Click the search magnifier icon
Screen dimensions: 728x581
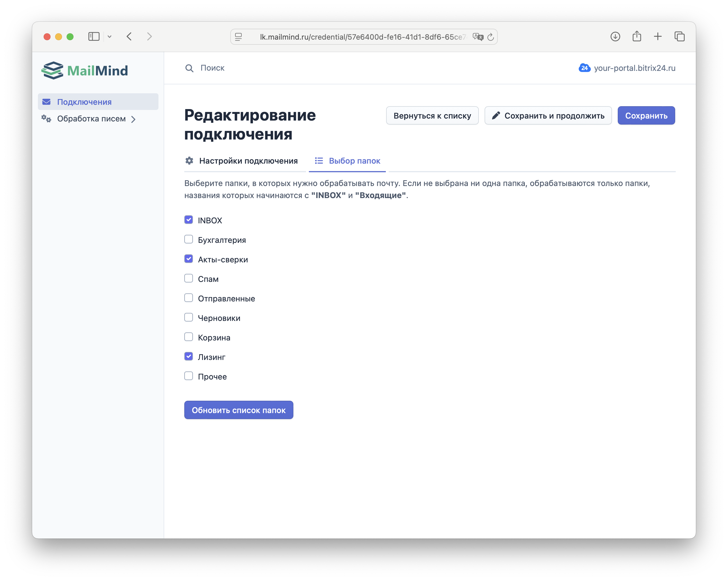click(189, 68)
